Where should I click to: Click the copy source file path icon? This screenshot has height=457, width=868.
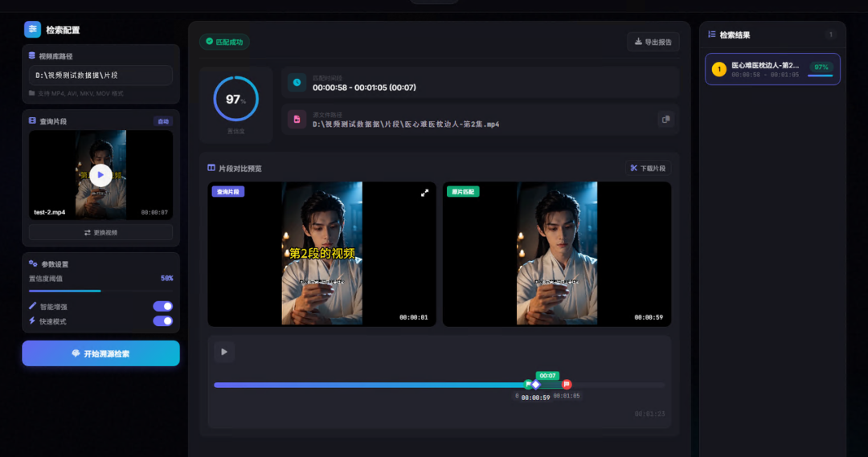click(665, 120)
